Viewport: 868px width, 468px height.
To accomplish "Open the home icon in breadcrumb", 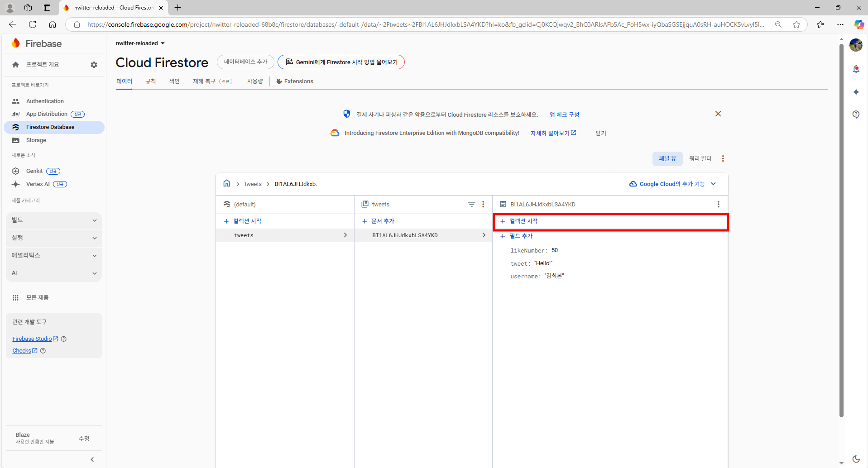I will point(227,183).
